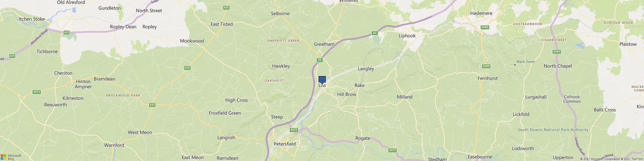Click the Selborne village label
This screenshot has width=644, height=161.
pyautogui.click(x=280, y=14)
